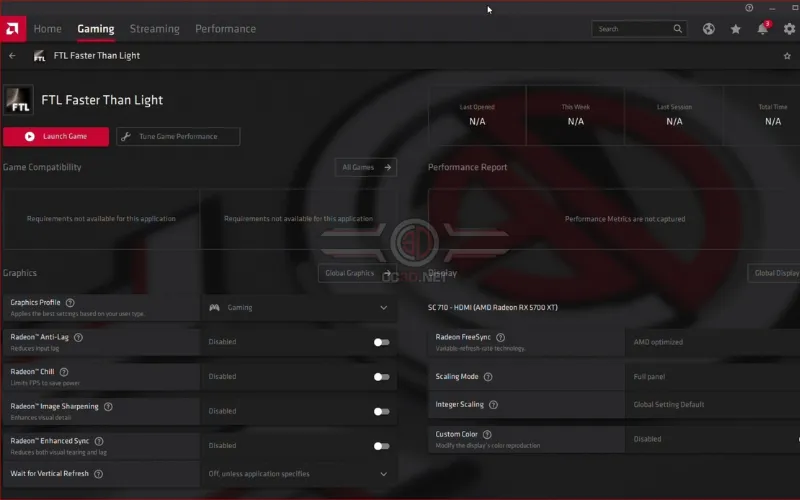This screenshot has width=800, height=500.
Task: Enable Radeon Image Sharpening toggle
Action: (381, 412)
